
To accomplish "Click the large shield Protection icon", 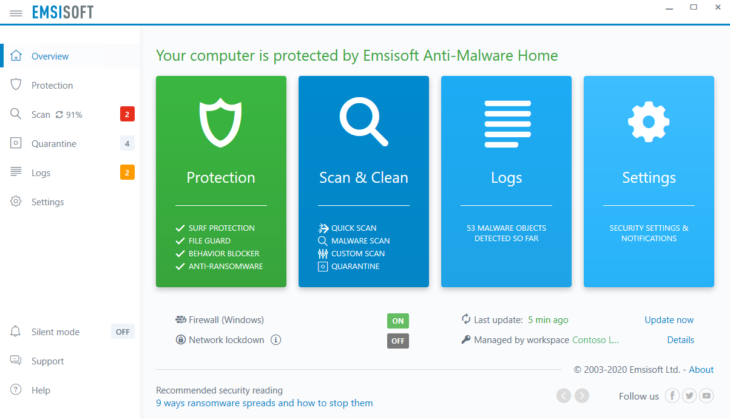I will click(221, 122).
